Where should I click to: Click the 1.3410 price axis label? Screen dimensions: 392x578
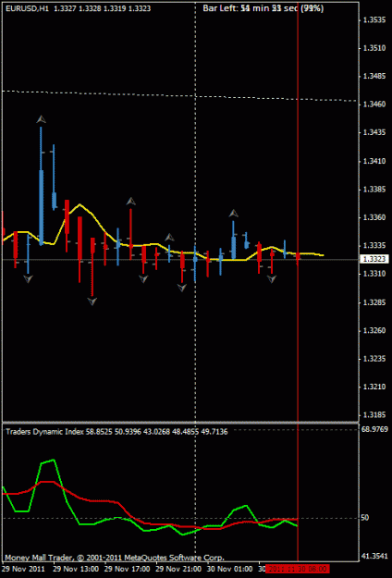(374, 161)
